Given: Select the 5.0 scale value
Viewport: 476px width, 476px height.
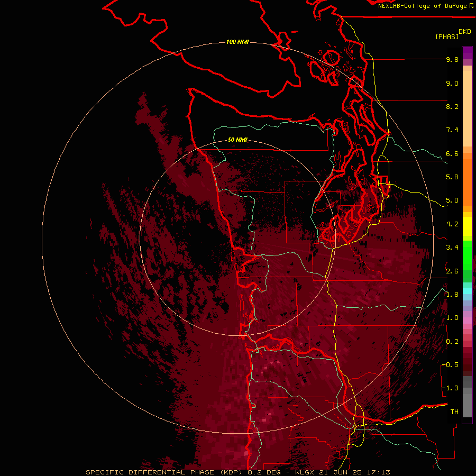Looking at the screenshot, I should coord(452,200).
